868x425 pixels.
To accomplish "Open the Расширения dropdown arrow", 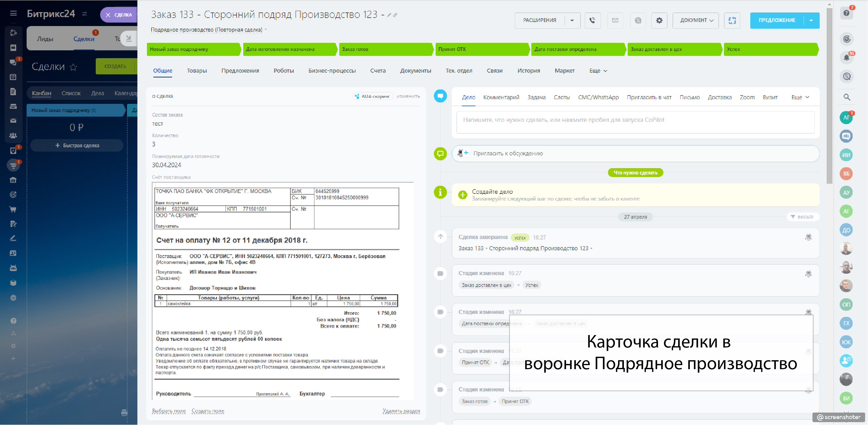I will 572,20.
